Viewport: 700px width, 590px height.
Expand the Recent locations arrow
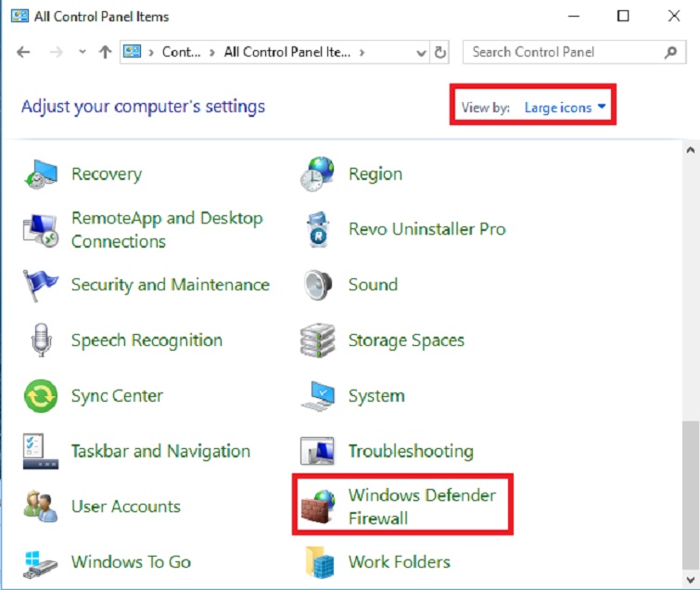pyautogui.click(x=83, y=53)
